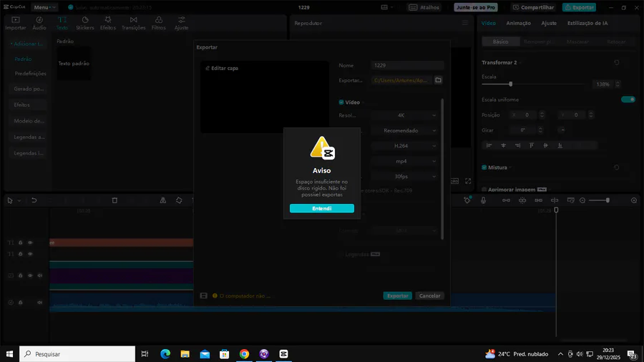
Task: Open the Resolução 4K dropdown
Action: [x=404, y=115]
